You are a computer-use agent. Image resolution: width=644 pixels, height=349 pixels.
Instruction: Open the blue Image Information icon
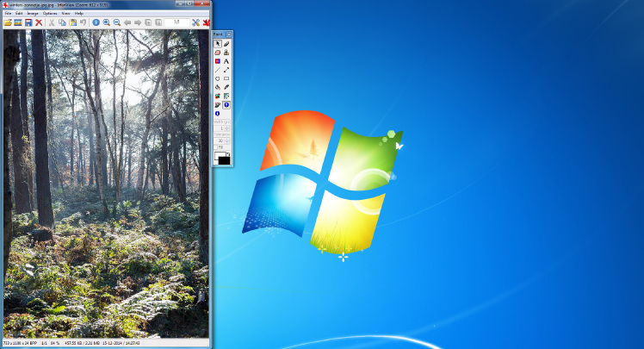click(x=96, y=22)
